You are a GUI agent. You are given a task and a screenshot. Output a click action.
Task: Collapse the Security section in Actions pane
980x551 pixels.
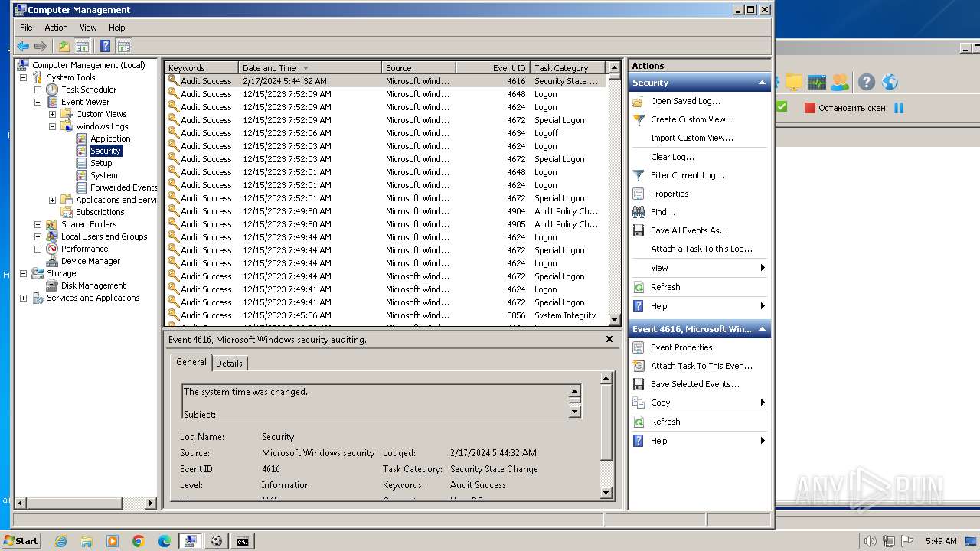(x=762, y=83)
